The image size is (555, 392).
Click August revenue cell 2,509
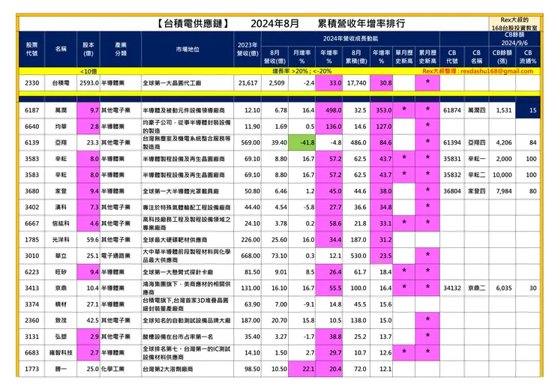click(x=277, y=83)
